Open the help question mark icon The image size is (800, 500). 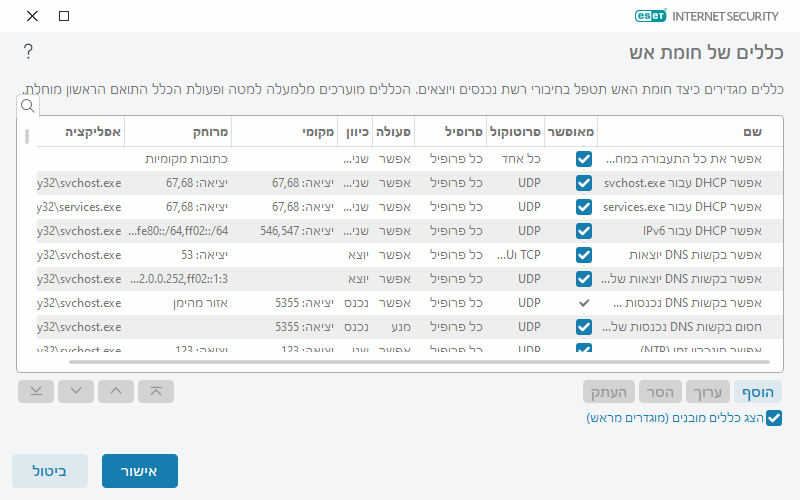[28, 52]
